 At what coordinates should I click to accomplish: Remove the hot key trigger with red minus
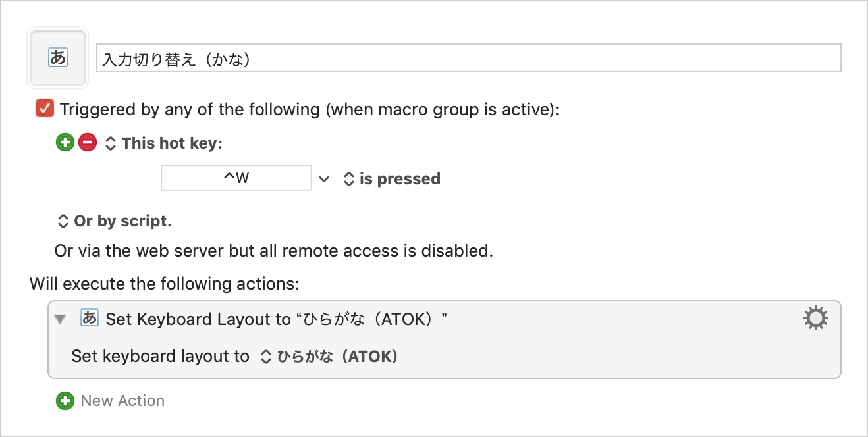coord(88,143)
